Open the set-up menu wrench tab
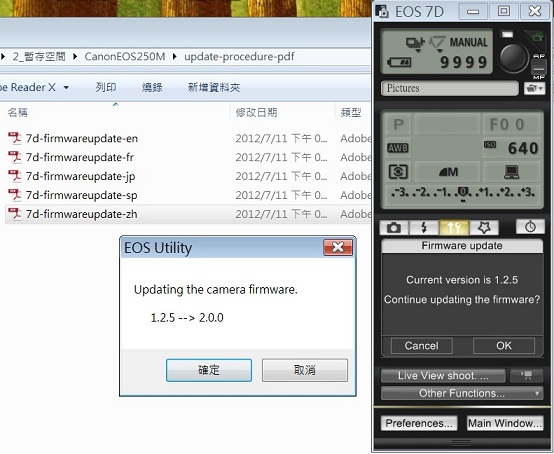The image size is (554, 454). pos(454,228)
